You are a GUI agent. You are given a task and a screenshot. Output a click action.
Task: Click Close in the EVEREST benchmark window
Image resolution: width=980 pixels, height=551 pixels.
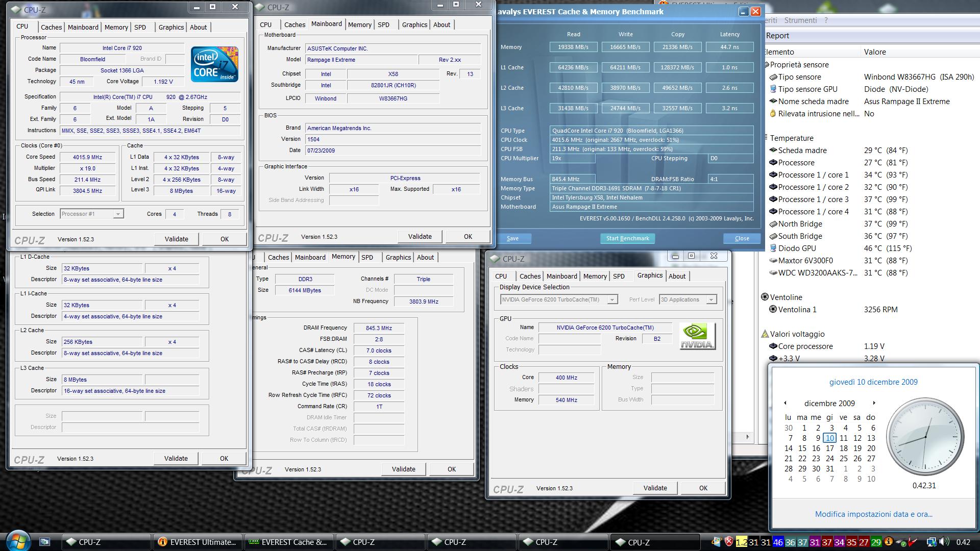coord(742,238)
